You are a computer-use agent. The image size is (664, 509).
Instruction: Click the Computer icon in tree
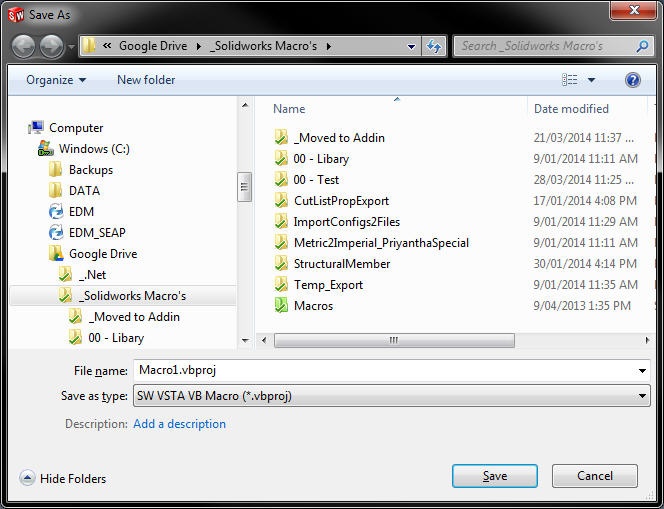pyautogui.click(x=36, y=127)
